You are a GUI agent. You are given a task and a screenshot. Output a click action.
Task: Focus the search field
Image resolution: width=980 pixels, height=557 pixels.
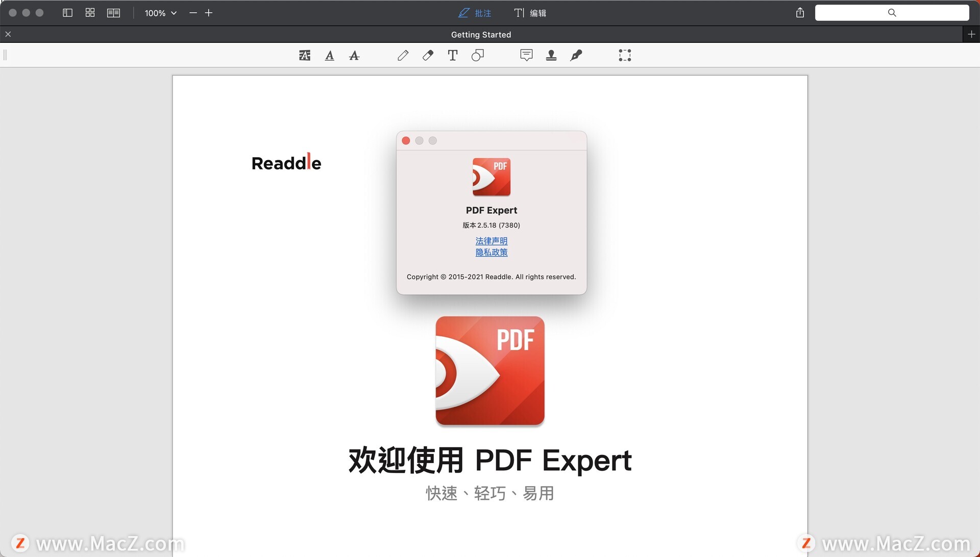(x=892, y=13)
